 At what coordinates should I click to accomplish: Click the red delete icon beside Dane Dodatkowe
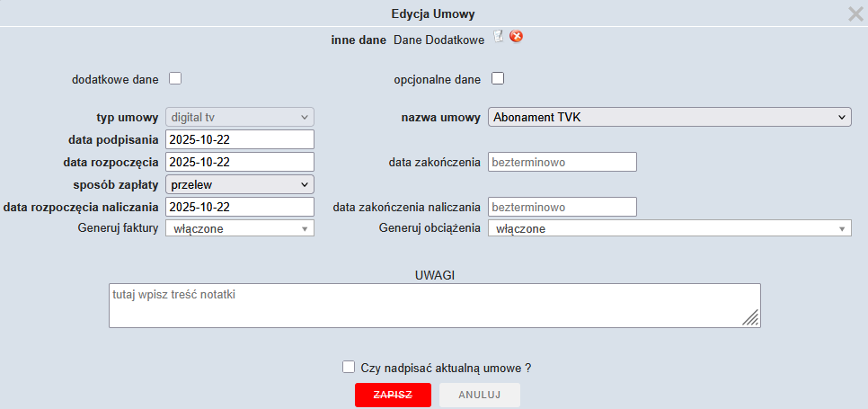(517, 37)
